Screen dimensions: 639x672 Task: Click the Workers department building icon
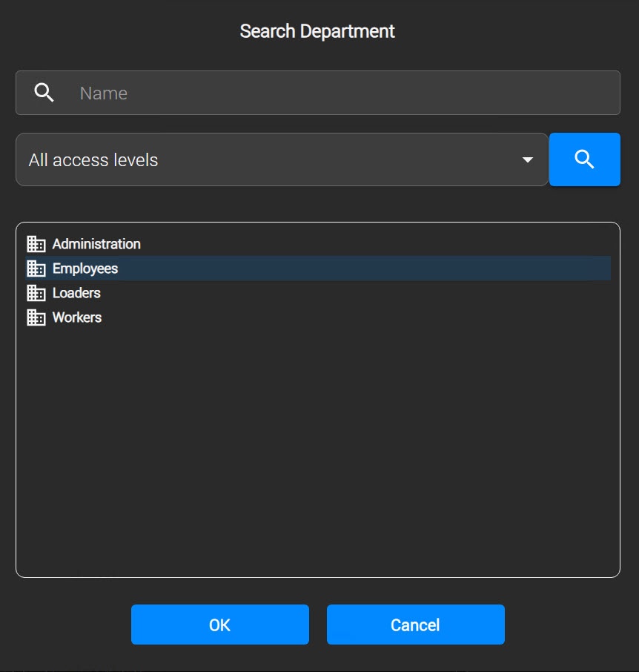click(x=36, y=317)
